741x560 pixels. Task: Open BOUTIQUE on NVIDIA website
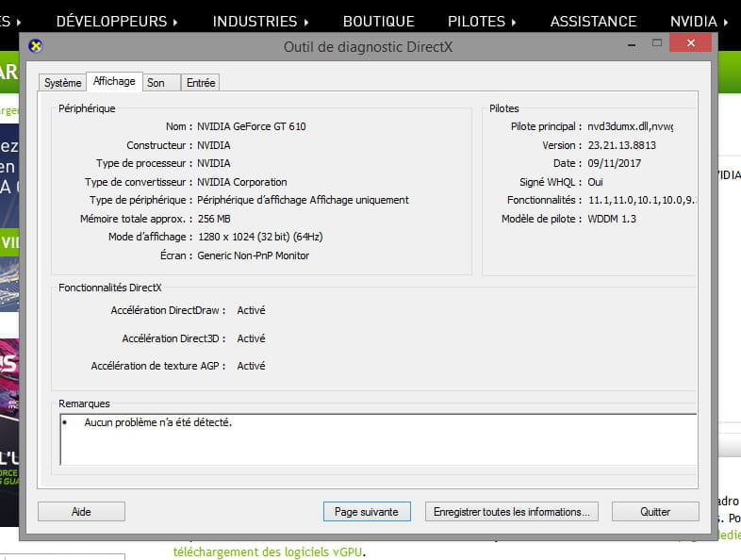(379, 22)
